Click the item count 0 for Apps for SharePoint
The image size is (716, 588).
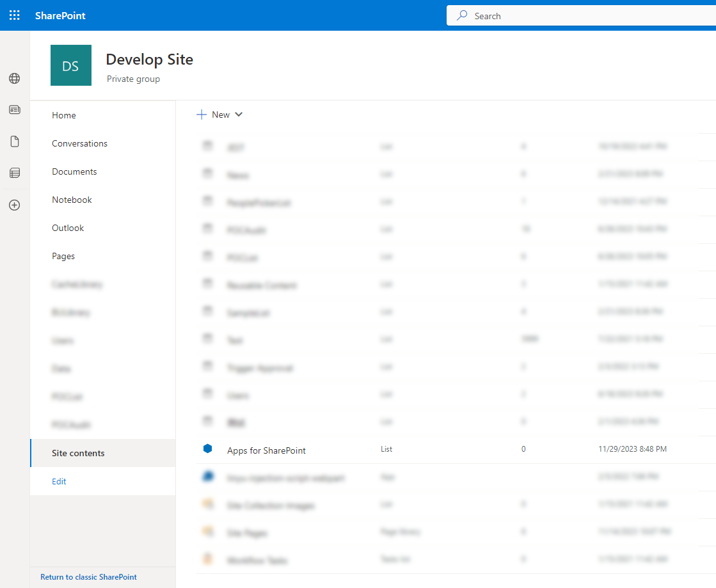coord(523,449)
